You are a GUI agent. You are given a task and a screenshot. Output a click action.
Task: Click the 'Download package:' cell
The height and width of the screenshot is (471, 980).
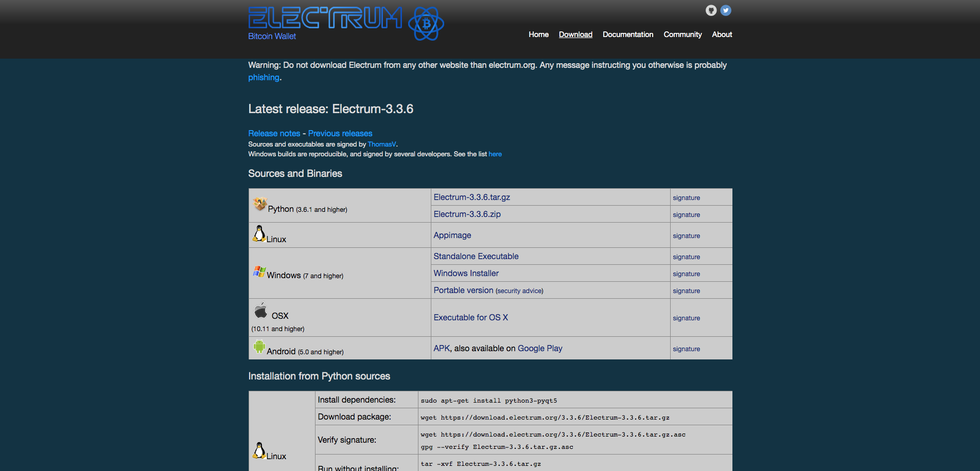(x=366, y=417)
